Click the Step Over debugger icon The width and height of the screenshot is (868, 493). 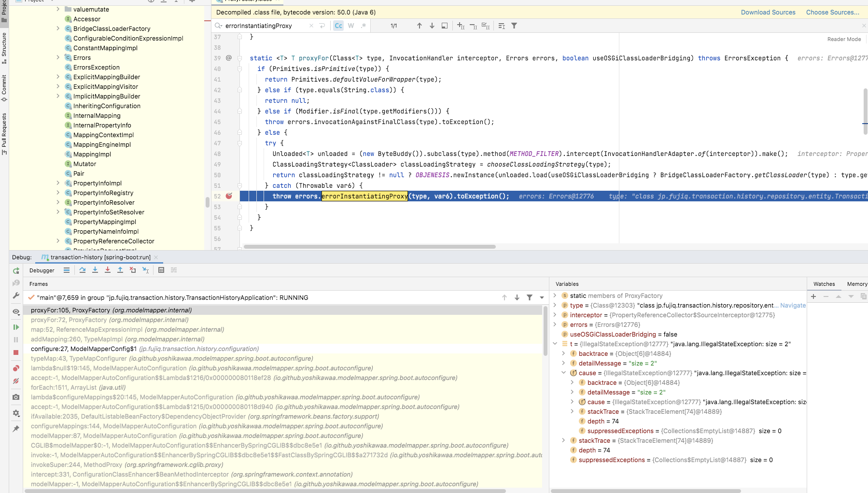click(x=83, y=270)
